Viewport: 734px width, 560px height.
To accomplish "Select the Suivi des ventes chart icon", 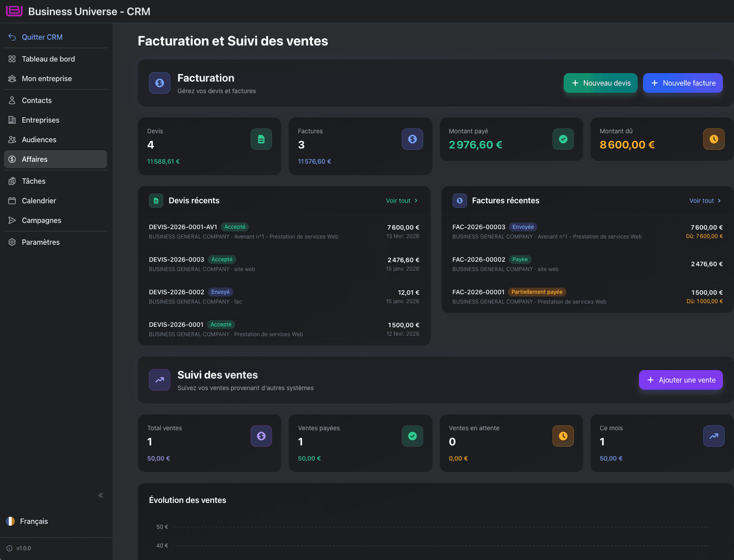I will [x=159, y=380].
